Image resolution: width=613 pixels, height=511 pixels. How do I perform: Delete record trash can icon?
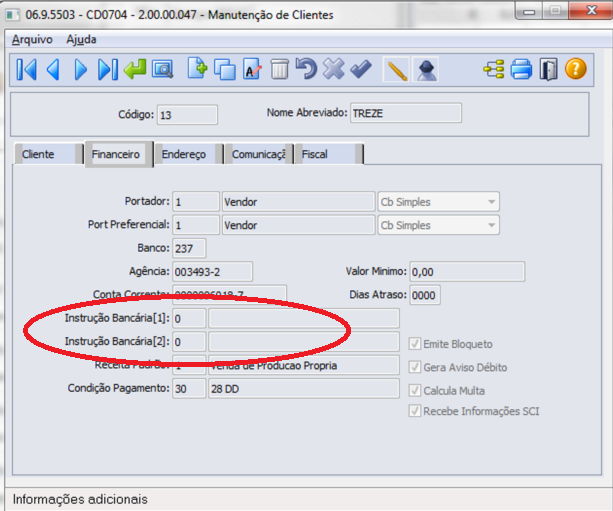tap(280, 70)
